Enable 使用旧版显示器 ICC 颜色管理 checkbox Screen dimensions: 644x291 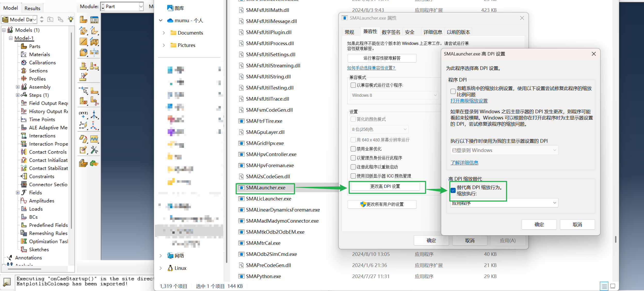[353, 176]
